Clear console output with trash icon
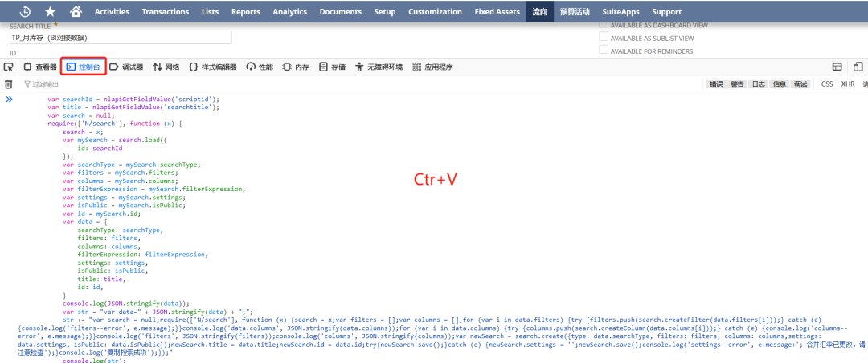868x363 pixels. point(8,84)
